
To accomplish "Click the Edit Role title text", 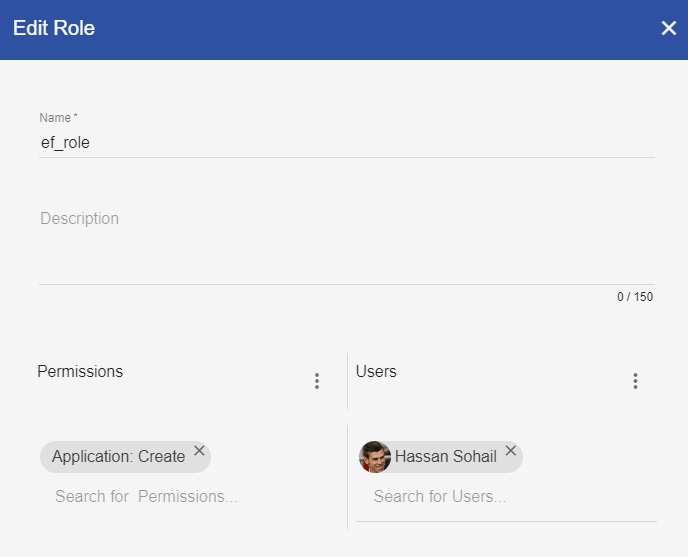I will pos(54,28).
